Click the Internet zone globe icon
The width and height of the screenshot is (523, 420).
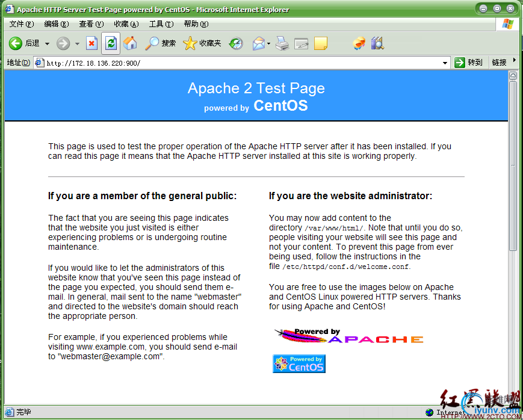(430, 413)
